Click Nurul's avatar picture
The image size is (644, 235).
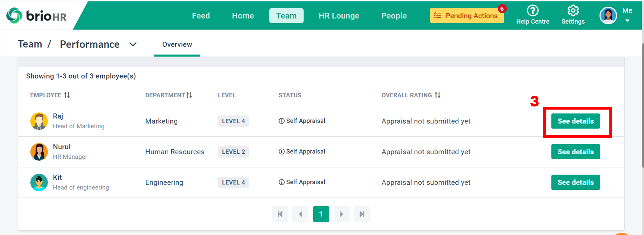coord(39,152)
